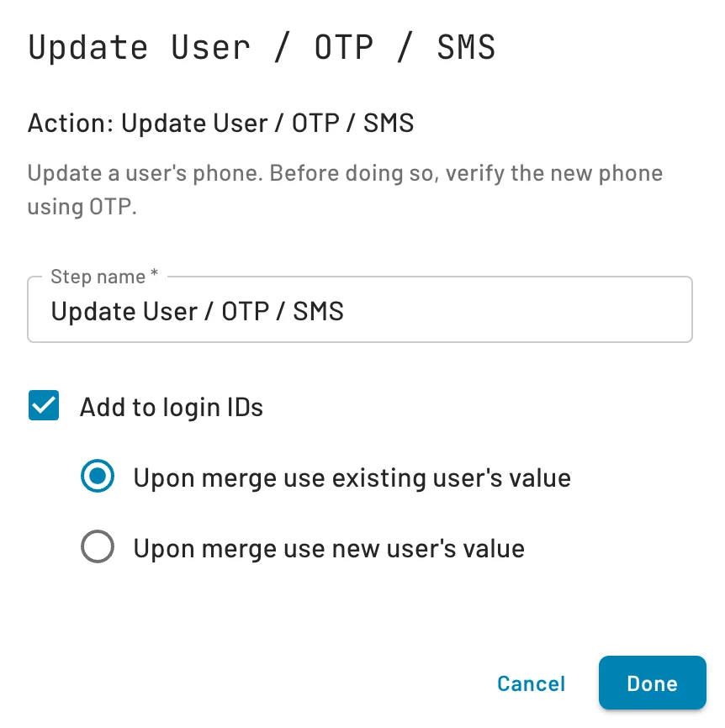Click the filled blue dot of the selected radio
Image resolution: width=725 pixels, height=728 pixels.
coord(98,477)
